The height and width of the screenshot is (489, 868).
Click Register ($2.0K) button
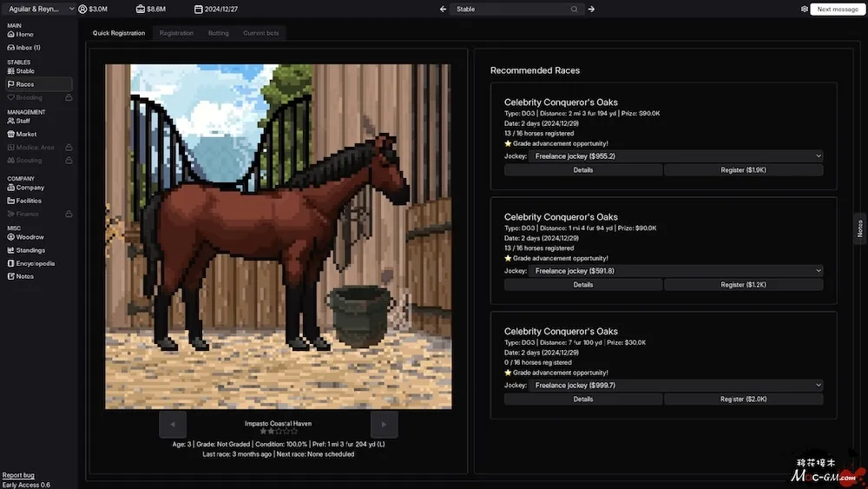[x=744, y=400]
